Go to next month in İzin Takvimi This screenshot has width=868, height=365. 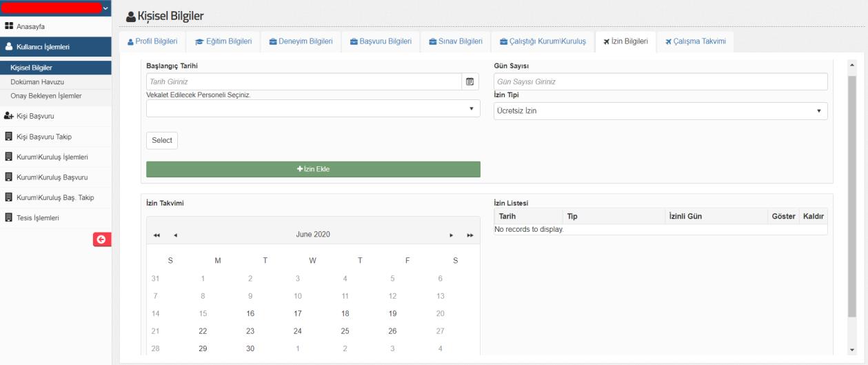pyautogui.click(x=452, y=235)
